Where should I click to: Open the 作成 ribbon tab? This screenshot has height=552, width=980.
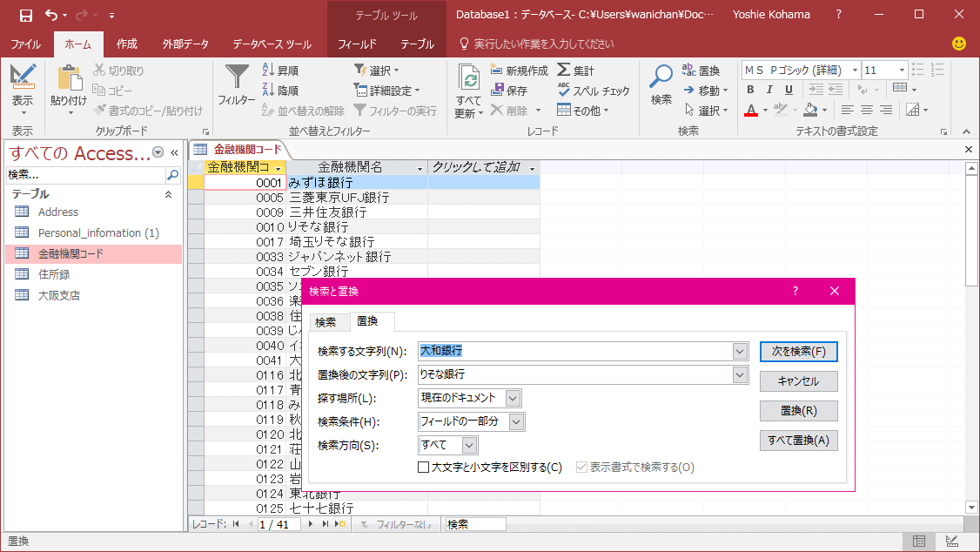(127, 44)
